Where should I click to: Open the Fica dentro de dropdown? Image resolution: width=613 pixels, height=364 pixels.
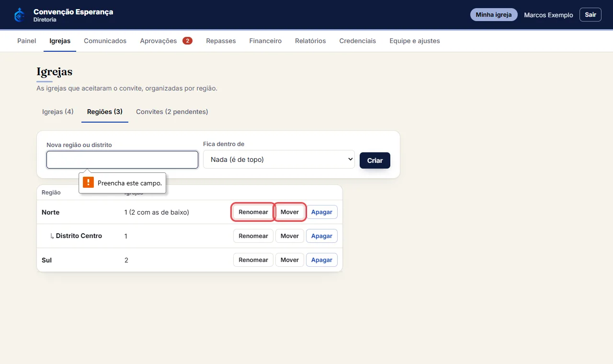[279, 159]
